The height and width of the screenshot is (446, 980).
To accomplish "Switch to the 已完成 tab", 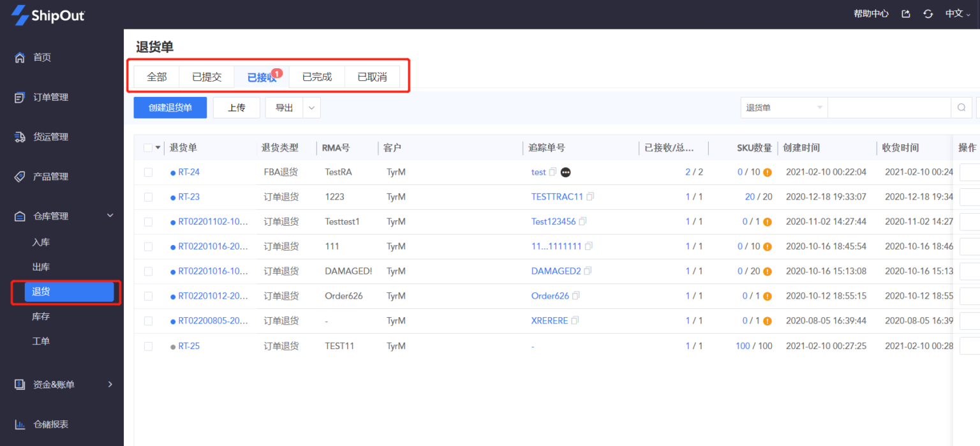I will click(x=316, y=77).
